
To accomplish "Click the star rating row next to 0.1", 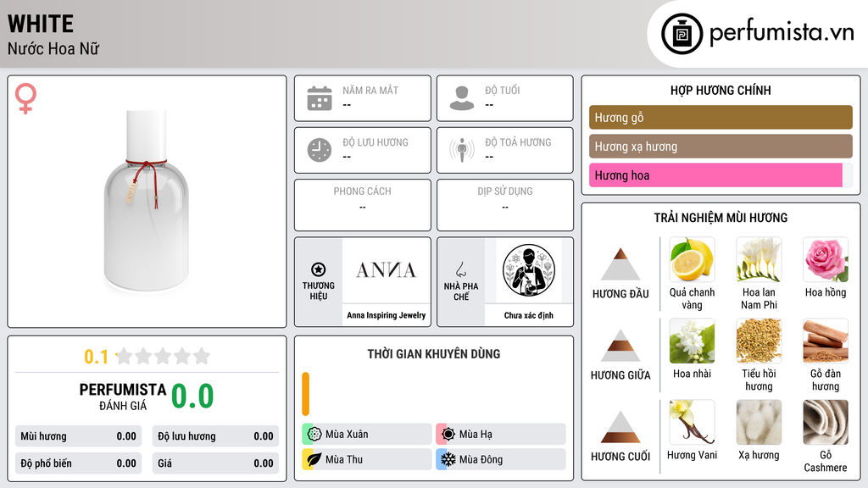I will (164, 357).
